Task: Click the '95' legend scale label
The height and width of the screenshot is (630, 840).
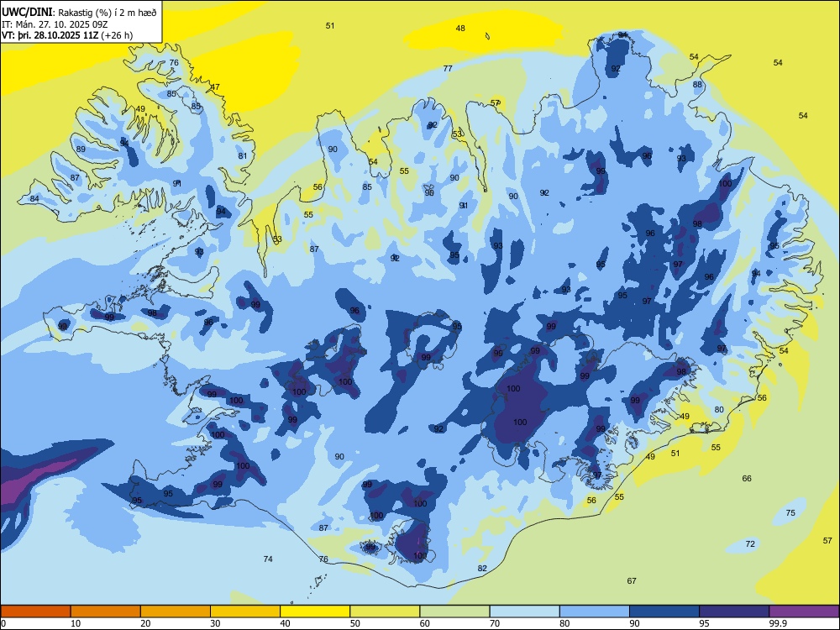Action: pos(705,623)
